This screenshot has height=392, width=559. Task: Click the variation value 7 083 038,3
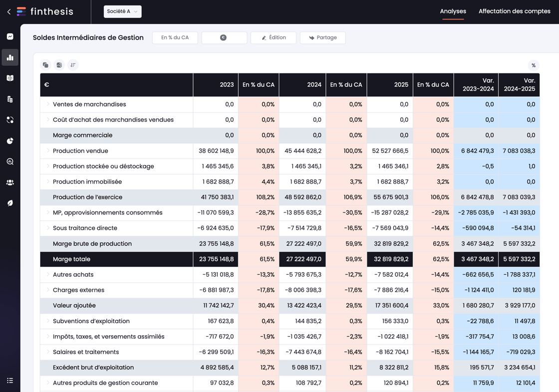coord(519,151)
